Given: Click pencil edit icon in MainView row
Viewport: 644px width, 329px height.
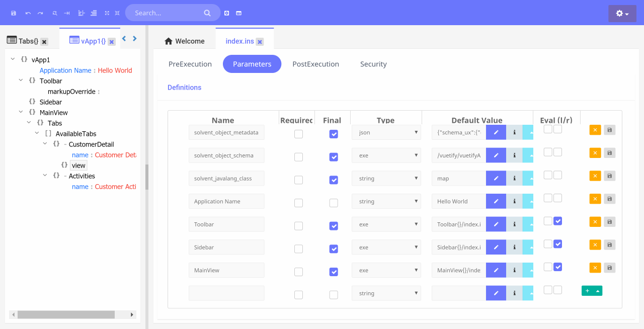Looking at the screenshot, I should 496,270.
